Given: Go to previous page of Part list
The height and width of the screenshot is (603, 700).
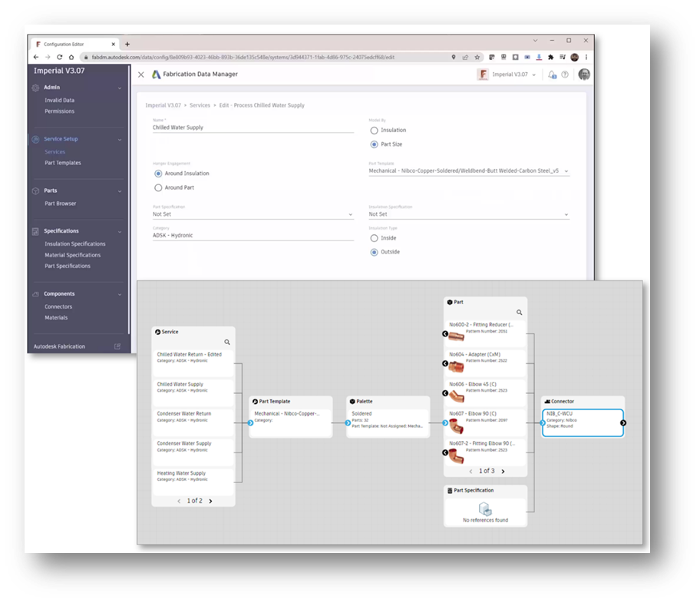Looking at the screenshot, I should point(471,471).
